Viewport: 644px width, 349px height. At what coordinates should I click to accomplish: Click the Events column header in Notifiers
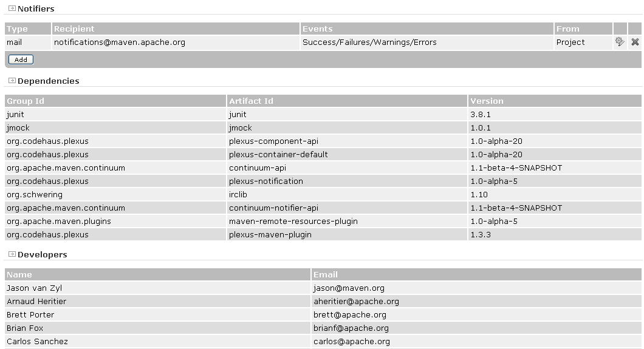tap(317, 29)
